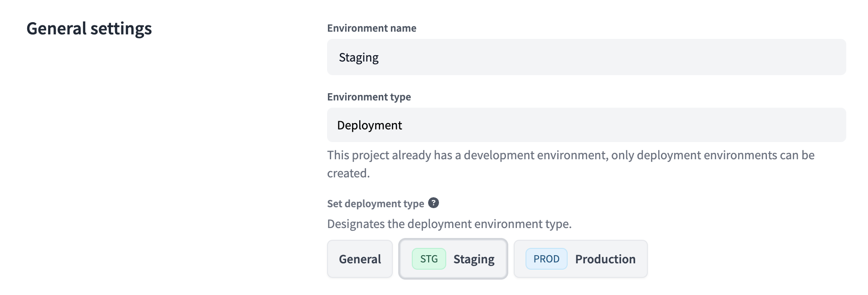The image size is (868, 295).
Task: Click the Environment name label
Action: click(x=371, y=28)
